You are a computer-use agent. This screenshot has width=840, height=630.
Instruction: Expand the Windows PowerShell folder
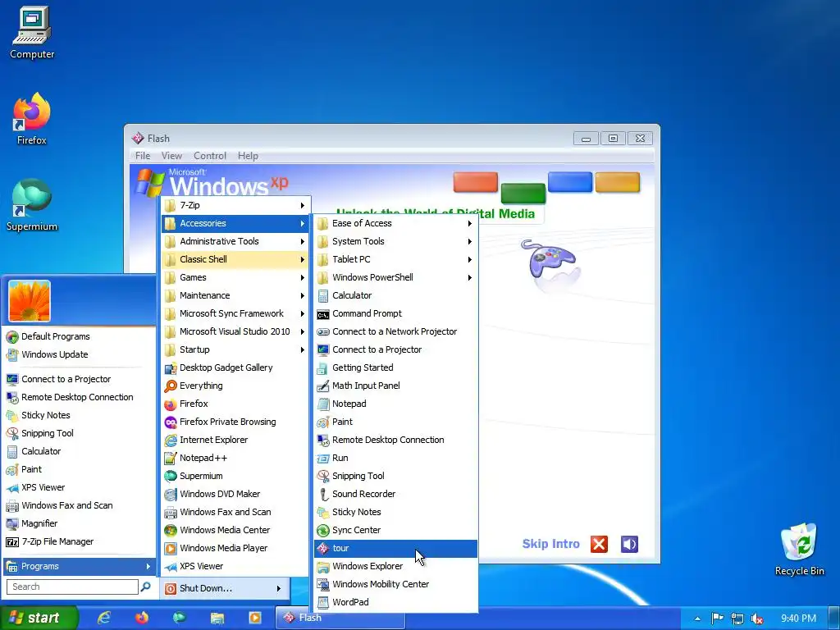coord(395,277)
